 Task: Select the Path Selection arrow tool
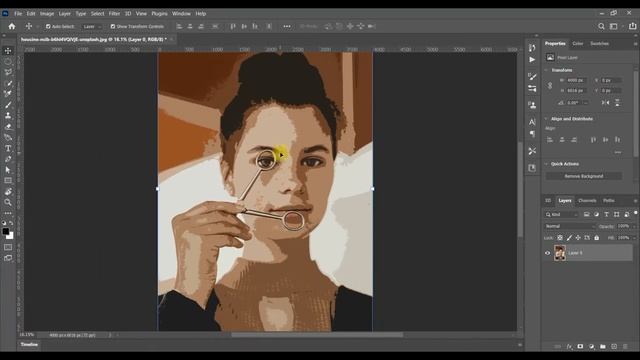coord(8,170)
